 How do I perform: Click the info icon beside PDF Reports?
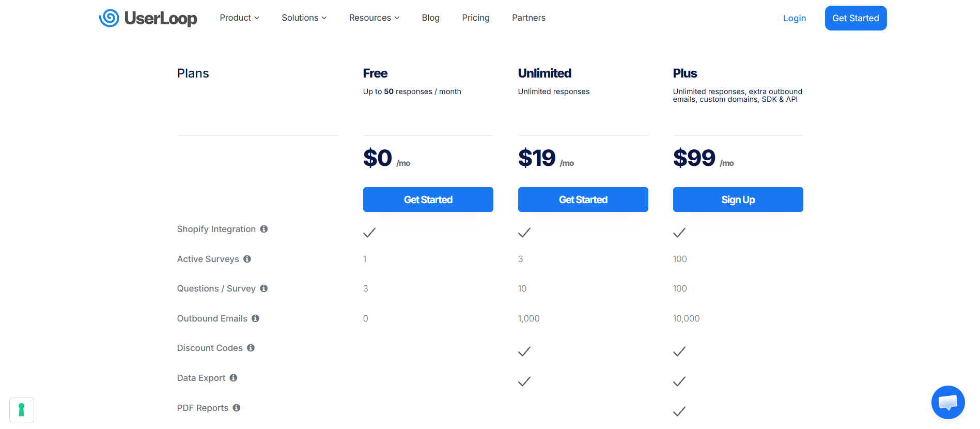tap(237, 408)
